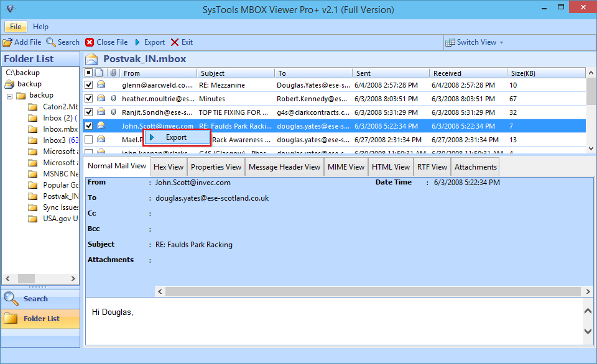Switch to the Message Header View tab
The height and width of the screenshot is (364, 597).
(x=284, y=167)
